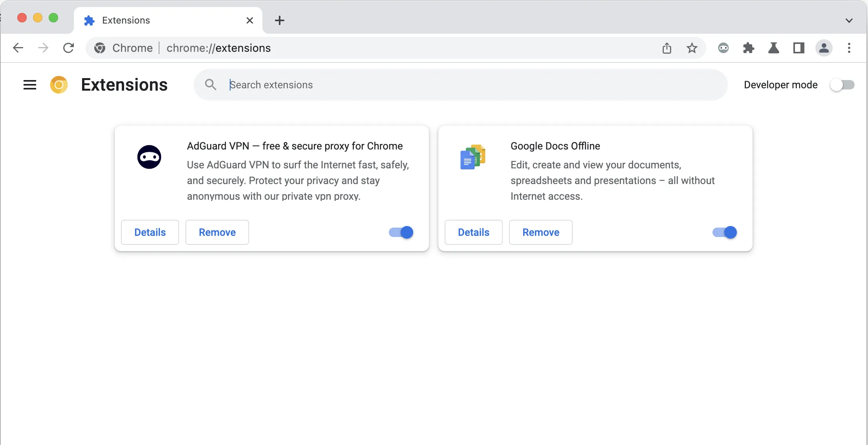Click the AdGuard VPN extension title text
Image resolution: width=868 pixels, height=445 pixels.
tap(295, 146)
